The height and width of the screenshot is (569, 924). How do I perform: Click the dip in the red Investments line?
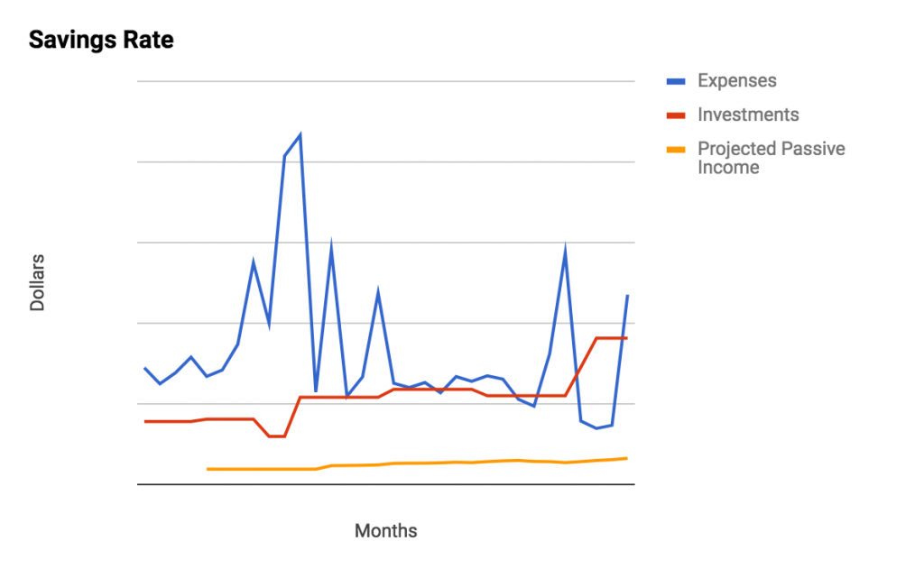[x=277, y=436]
